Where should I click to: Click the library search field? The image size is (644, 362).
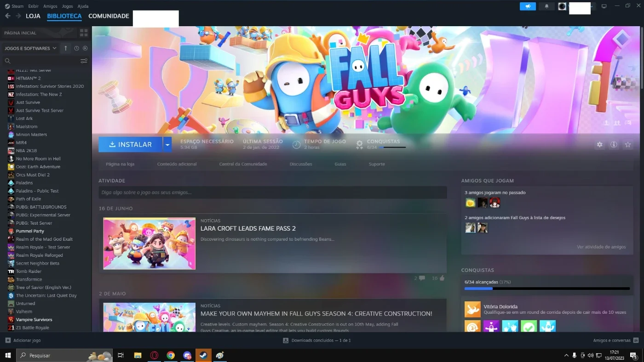point(45,61)
